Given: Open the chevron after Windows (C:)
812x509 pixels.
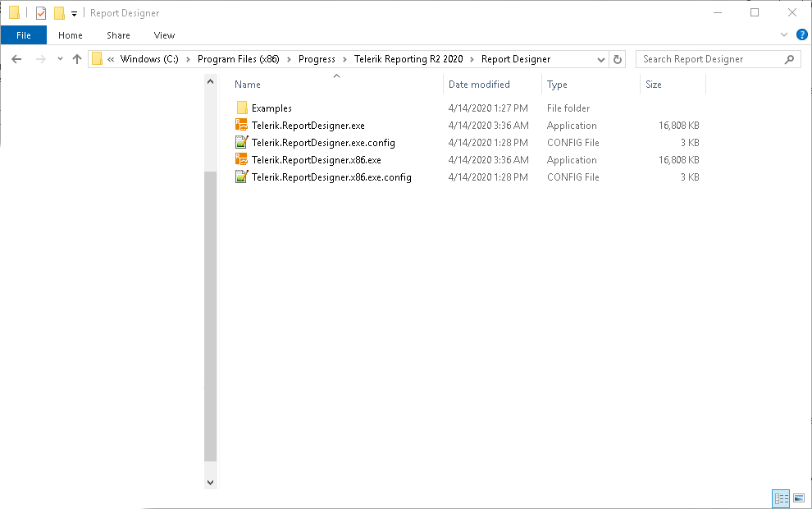Looking at the screenshot, I should click(188, 59).
